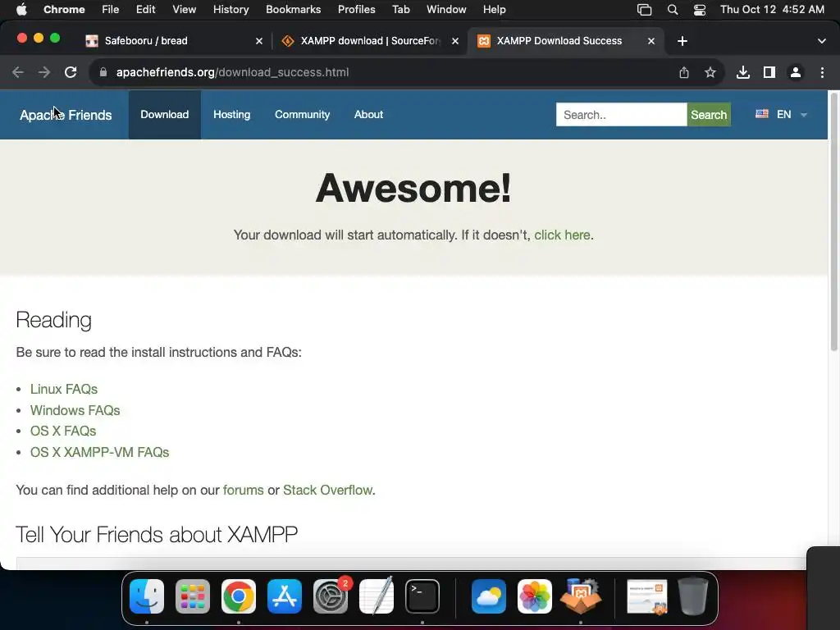
Task: Click the 'click here' download link
Action: pos(562,235)
